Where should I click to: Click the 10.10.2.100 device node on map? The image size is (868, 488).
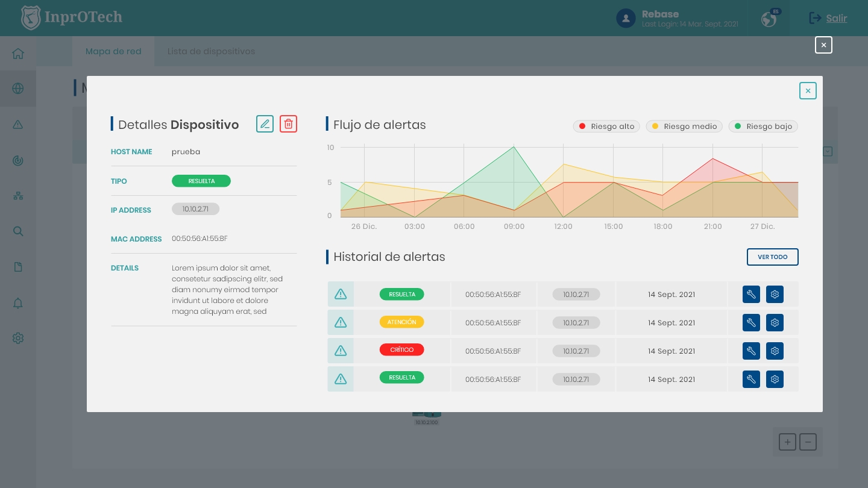(427, 417)
